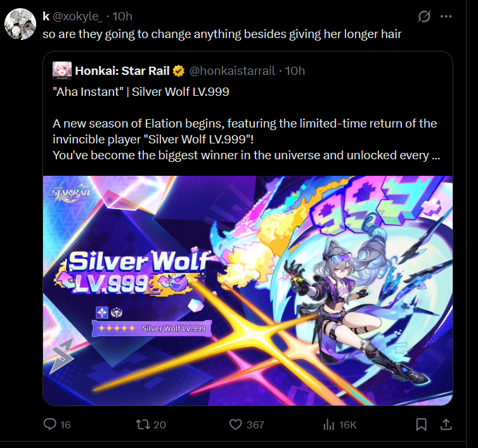The width and height of the screenshot is (478, 448).
Task: Repost this tweet via retweet icon
Action: (143, 424)
